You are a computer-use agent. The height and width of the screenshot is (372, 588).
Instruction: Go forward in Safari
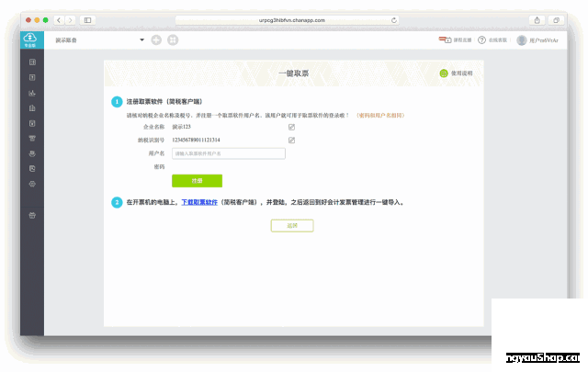pyautogui.click(x=70, y=20)
